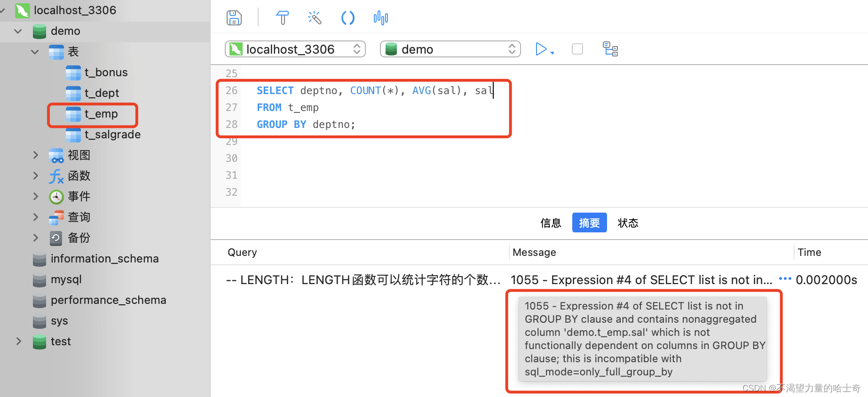Select the t_emp table

coord(101,114)
